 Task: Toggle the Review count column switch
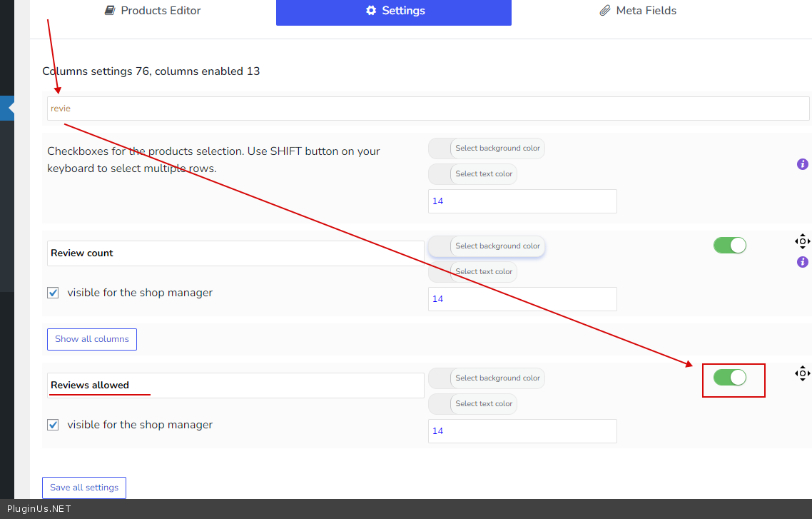(x=729, y=246)
